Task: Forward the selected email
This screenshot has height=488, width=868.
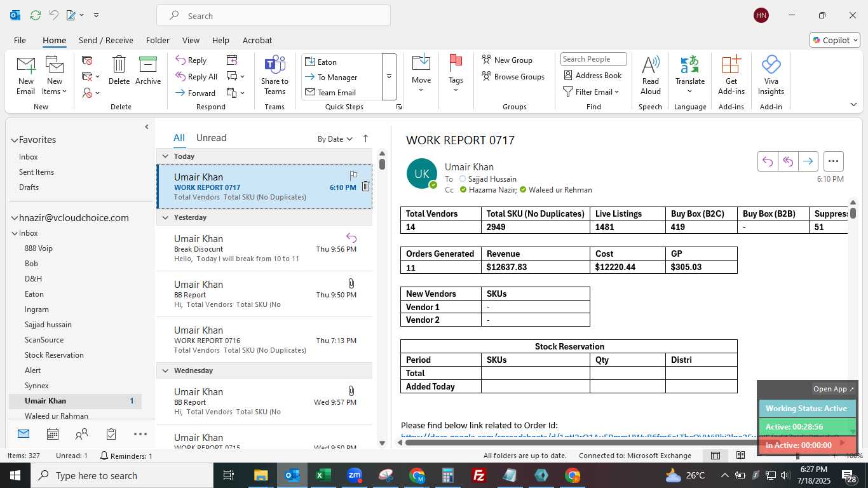Action: (196, 93)
